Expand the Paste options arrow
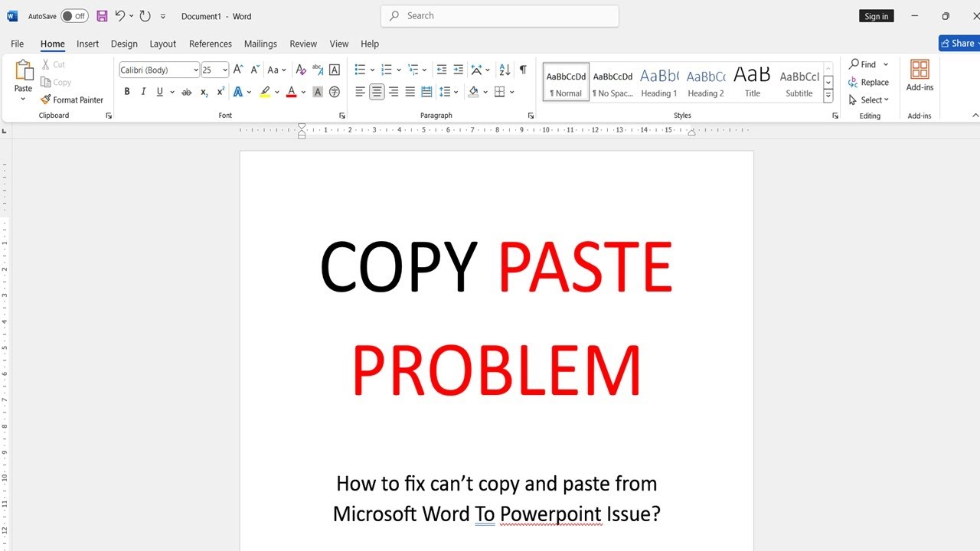Image resolution: width=980 pixels, height=551 pixels. [23, 99]
